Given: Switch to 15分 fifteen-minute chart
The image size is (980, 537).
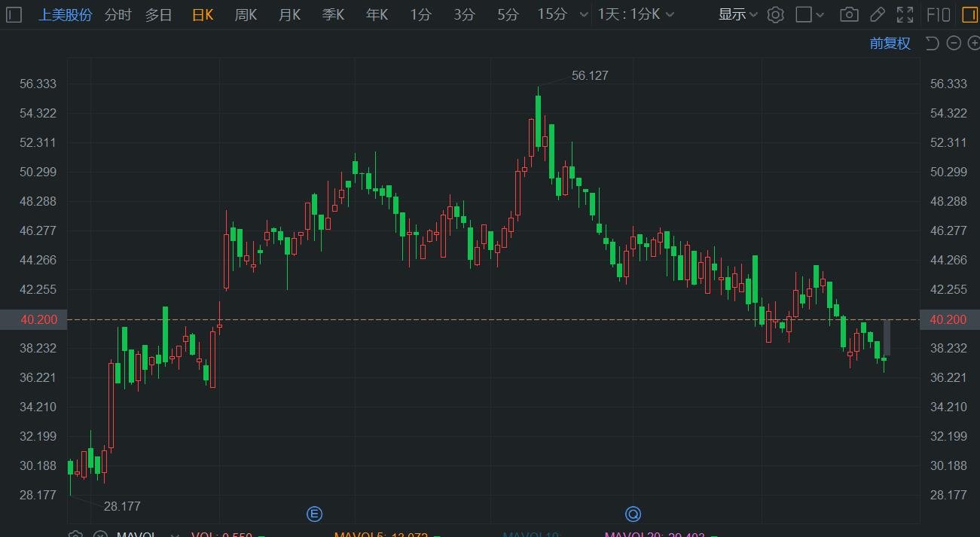Looking at the screenshot, I should point(552,14).
